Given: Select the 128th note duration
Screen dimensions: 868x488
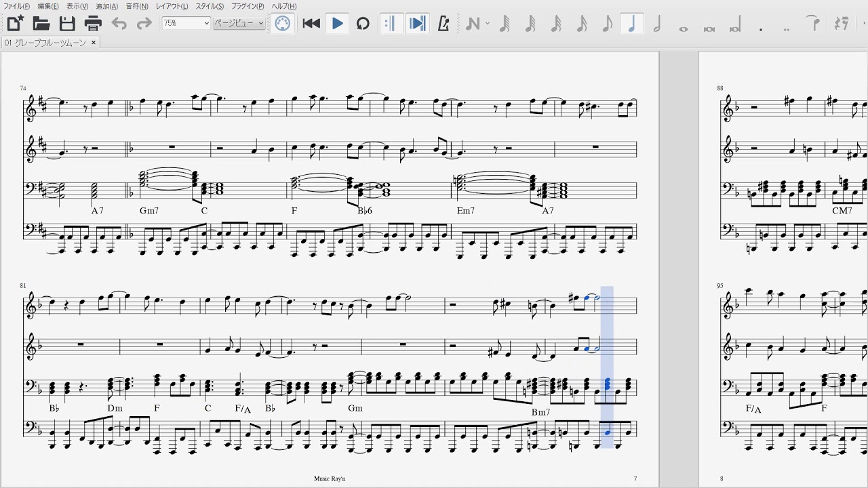Looking at the screenshot, I should [x=505, y=24].
